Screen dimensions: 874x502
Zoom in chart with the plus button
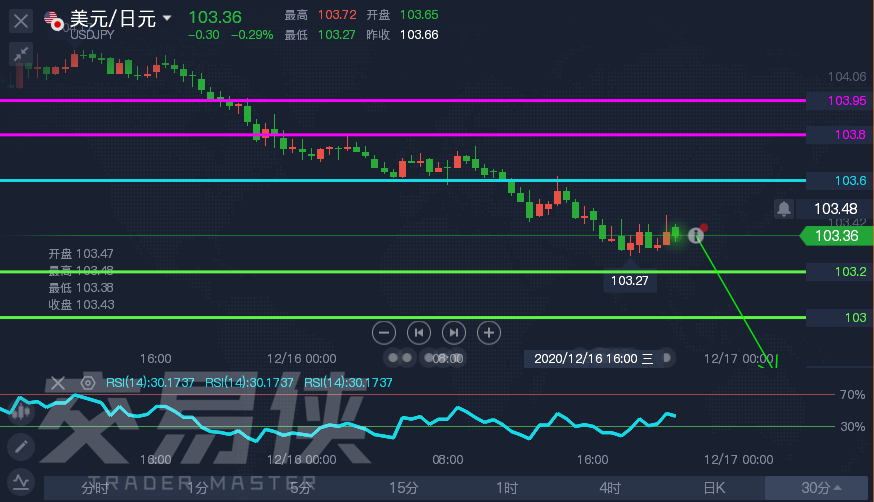[489, 333]
